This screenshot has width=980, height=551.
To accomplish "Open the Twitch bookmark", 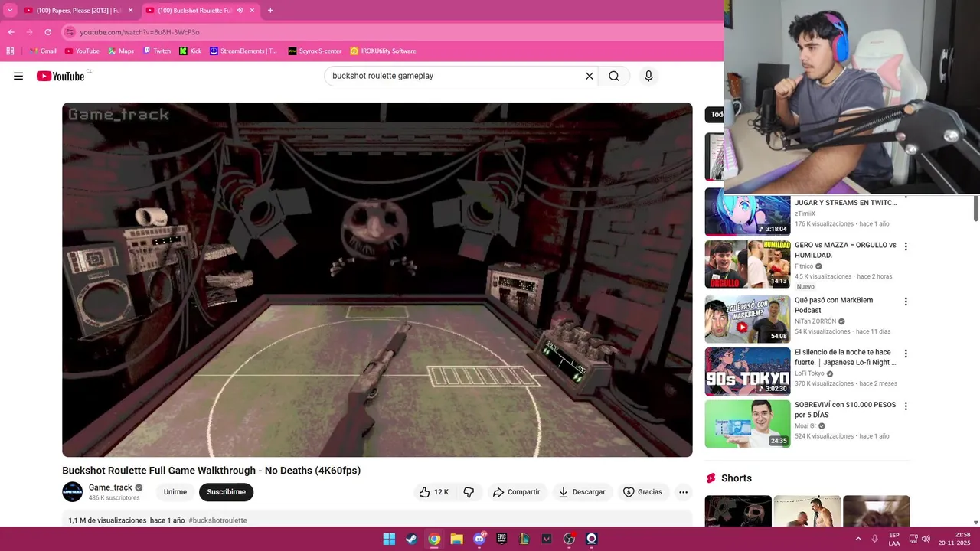I will tap(157, 51).
